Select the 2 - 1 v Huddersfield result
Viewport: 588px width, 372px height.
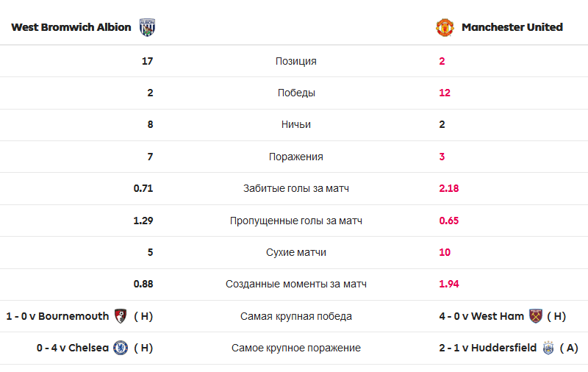tap(488, 348)
